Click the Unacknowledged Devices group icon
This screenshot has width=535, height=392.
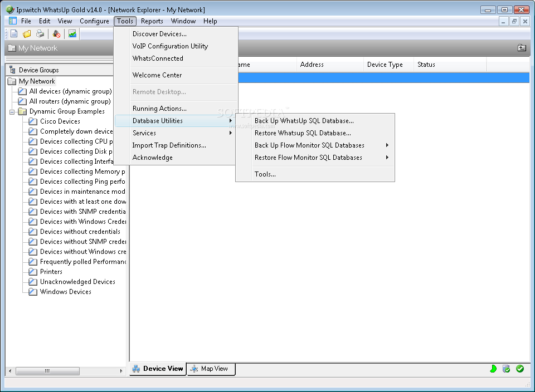pyautogui.click(x=33, y=282)
